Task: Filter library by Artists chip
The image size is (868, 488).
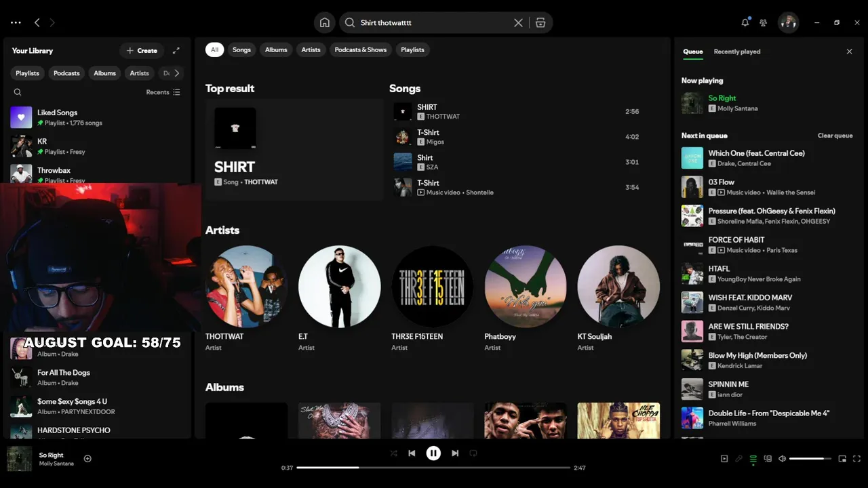Action: tap(139, 73)
